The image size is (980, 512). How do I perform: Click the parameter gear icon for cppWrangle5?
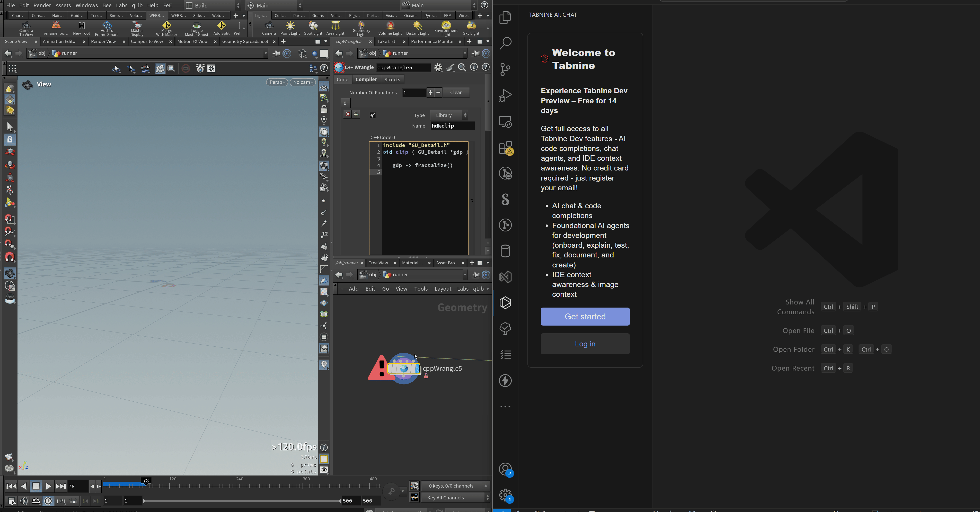tap(438, 67)
